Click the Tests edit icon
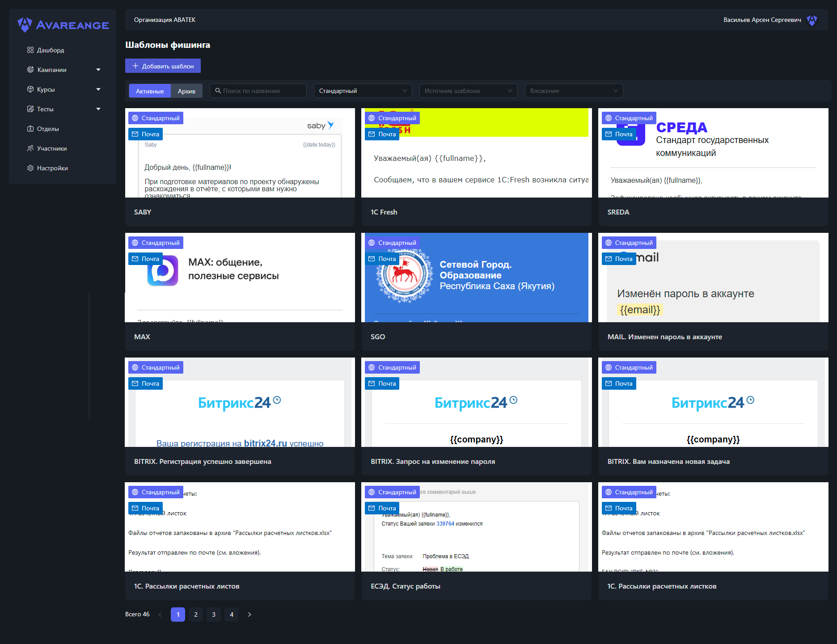The image size is (837, 644). pos(30,109)
